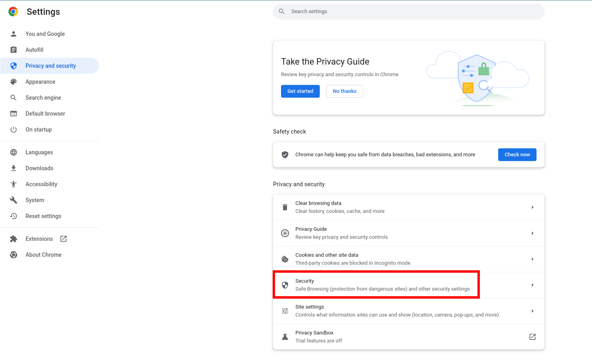Click the Safety check shield checkmark icon
Viewport: 592px width, 364px height.
click(285, 155)
